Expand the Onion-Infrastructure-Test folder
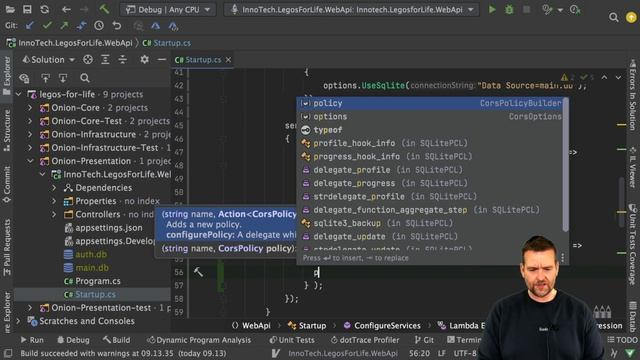 point(30,148)
